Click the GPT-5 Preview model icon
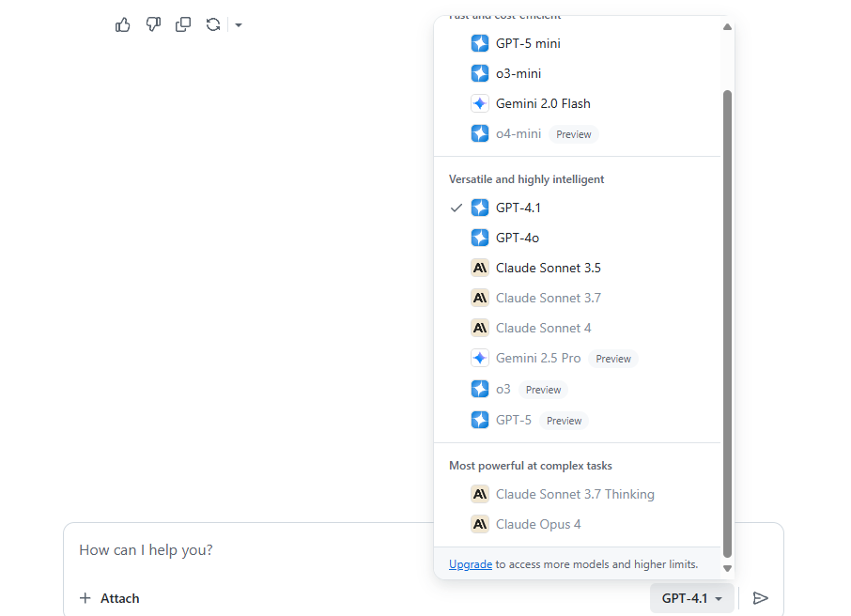This screenshot has width=851, height=616. pos(480,420)
